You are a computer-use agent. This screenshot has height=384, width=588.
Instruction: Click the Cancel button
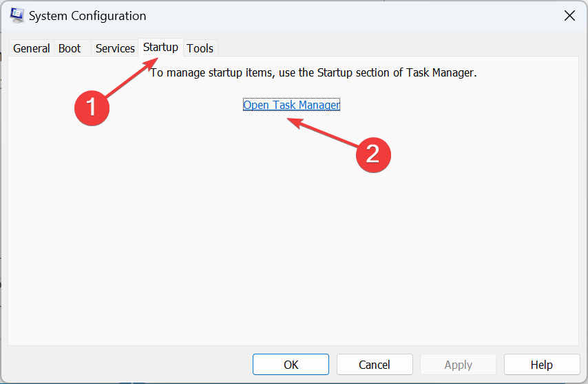tap(375, 365)
